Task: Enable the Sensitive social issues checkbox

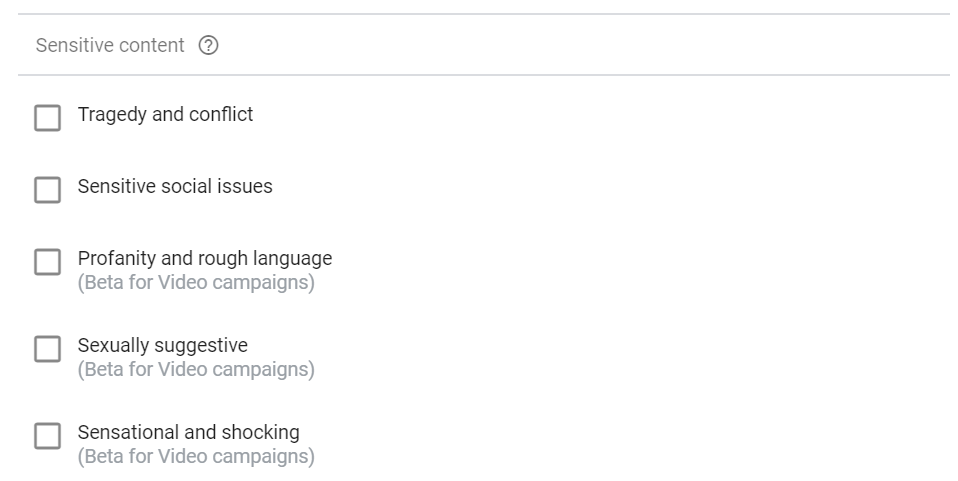Action: (47, 190)
